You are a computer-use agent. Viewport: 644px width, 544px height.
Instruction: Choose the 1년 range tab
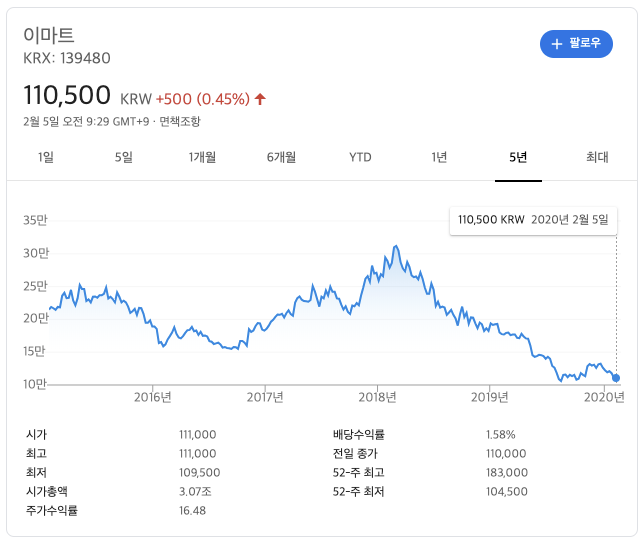pyautogui.click(x=439, y=157)
